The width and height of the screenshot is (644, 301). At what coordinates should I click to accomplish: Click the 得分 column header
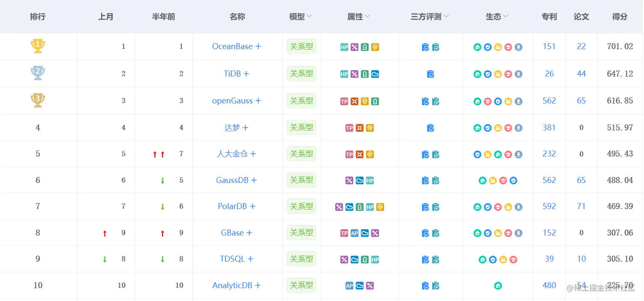[x=620, y=17]
